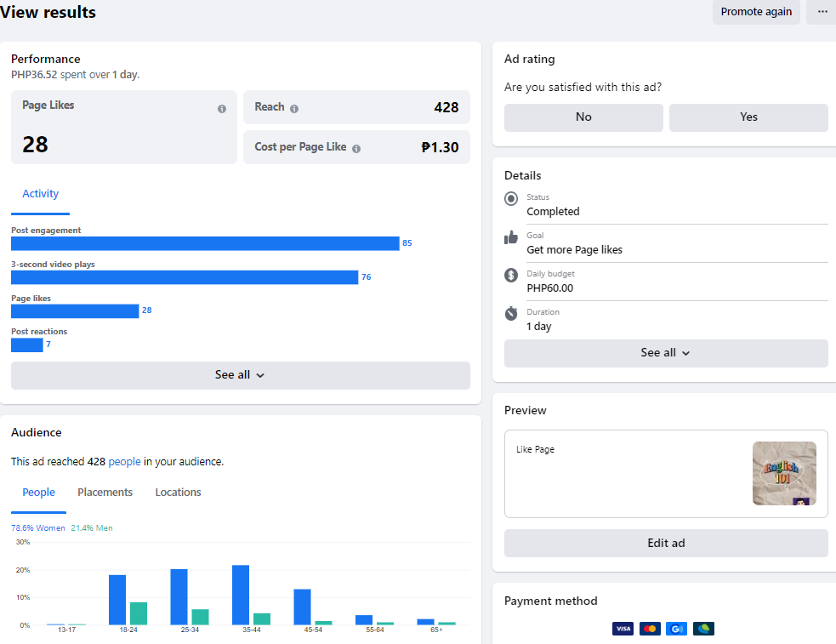The width and height of the screenshot is (836, 644).
Task: Click the 3-second video plays bar
Action: (185, 277)
